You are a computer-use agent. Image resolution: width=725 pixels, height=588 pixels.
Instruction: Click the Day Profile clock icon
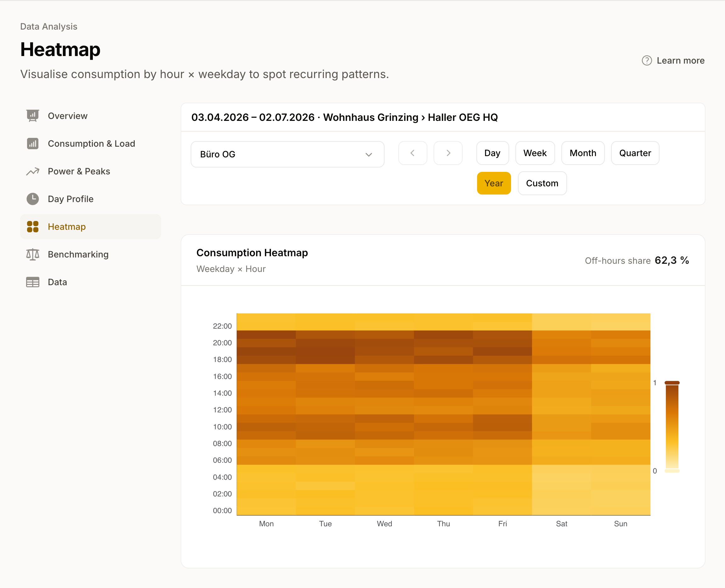pos(32,199)
